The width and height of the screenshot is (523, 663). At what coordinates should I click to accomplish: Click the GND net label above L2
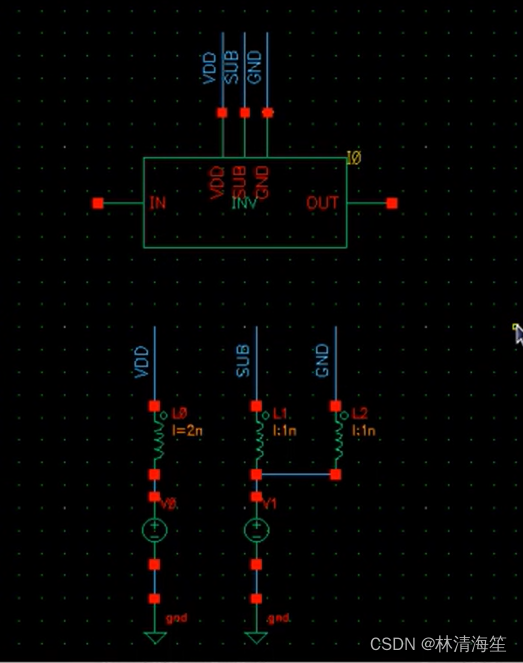(322, 360)
